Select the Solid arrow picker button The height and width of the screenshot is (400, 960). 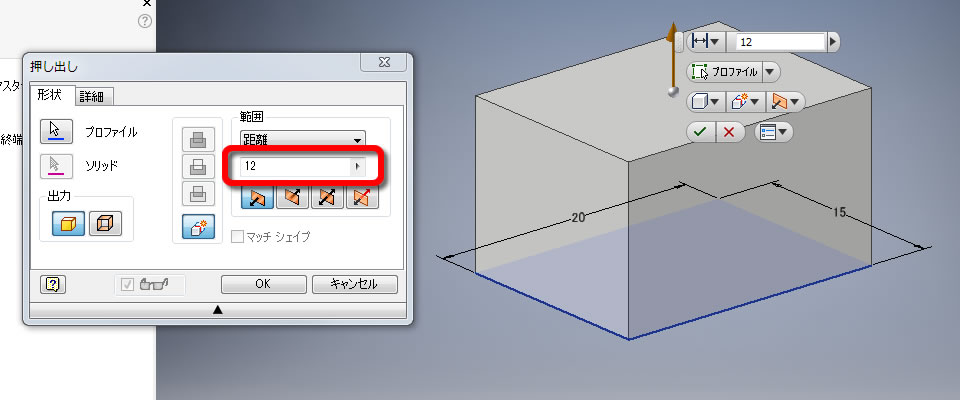56,165
